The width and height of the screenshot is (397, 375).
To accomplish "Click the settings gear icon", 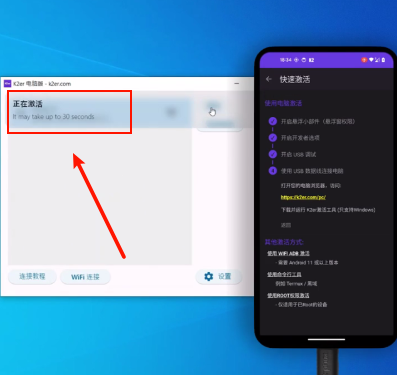I will (x=209, y=276).
